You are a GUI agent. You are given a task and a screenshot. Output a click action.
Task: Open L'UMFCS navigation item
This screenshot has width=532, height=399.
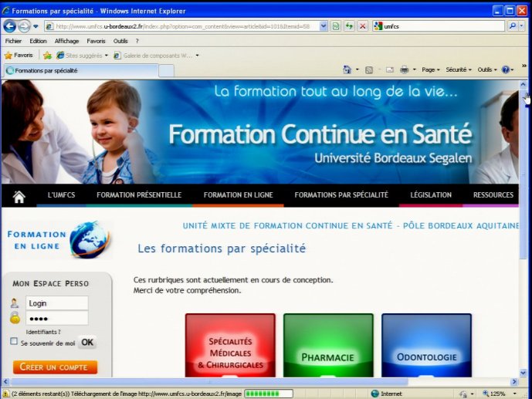point(62,195)
